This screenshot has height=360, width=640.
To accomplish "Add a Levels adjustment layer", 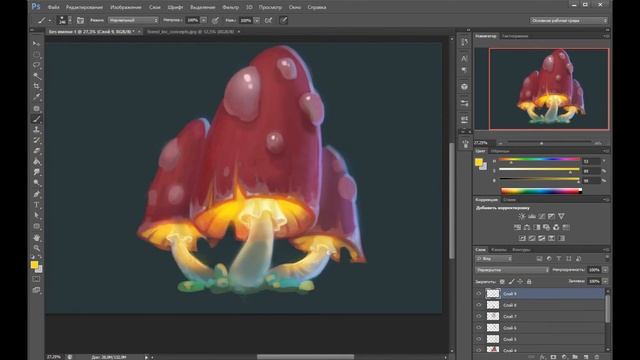I will coord(532,216).
